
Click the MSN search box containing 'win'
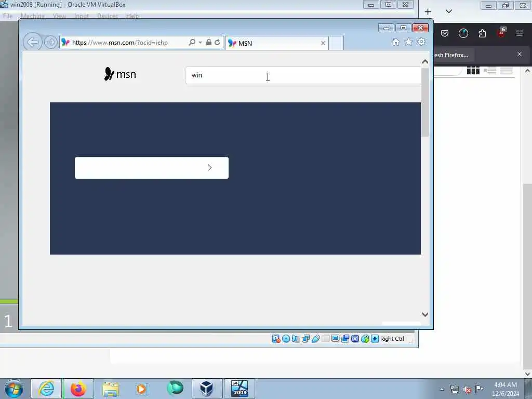point(303,75)
